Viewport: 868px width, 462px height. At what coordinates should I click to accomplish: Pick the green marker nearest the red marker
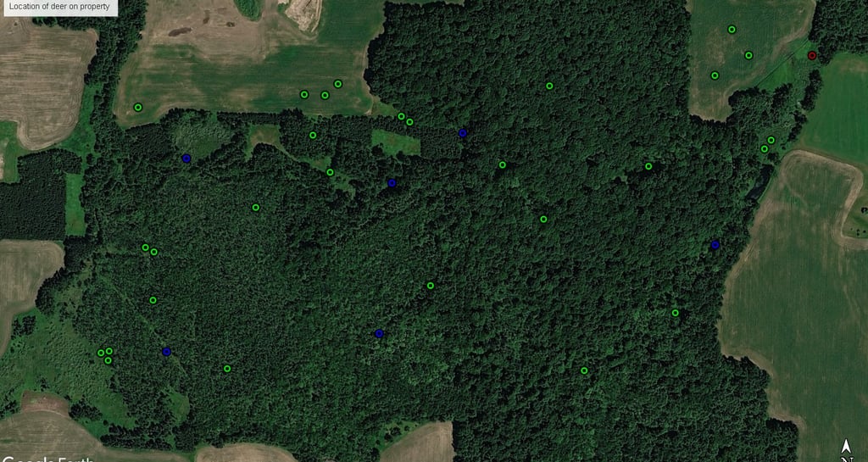749,55
